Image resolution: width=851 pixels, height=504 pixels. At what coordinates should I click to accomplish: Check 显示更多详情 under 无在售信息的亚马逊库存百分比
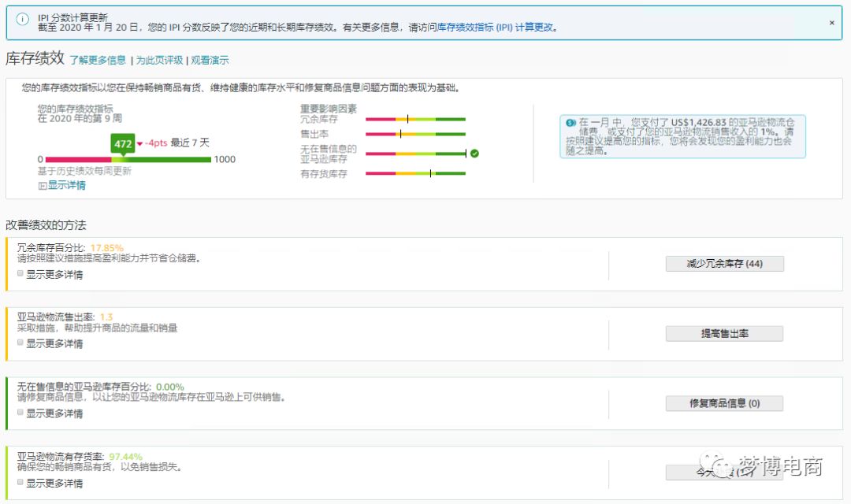[x=20, y=413]
